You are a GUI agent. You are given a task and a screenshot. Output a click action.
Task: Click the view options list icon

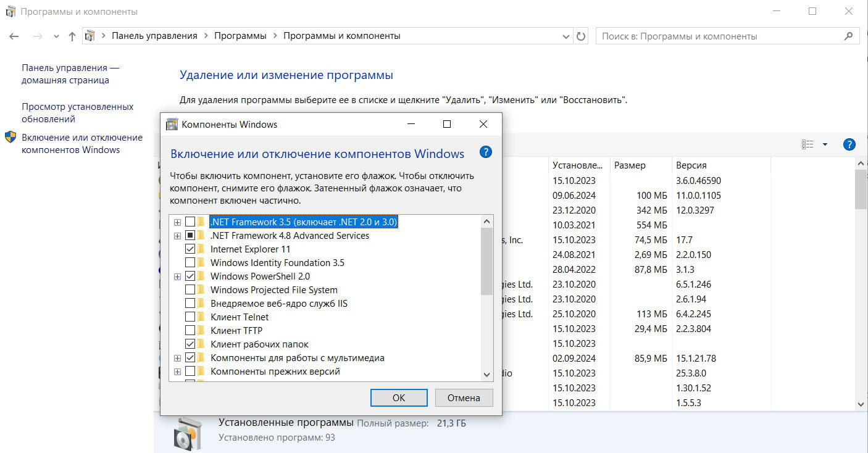point(807,144)
